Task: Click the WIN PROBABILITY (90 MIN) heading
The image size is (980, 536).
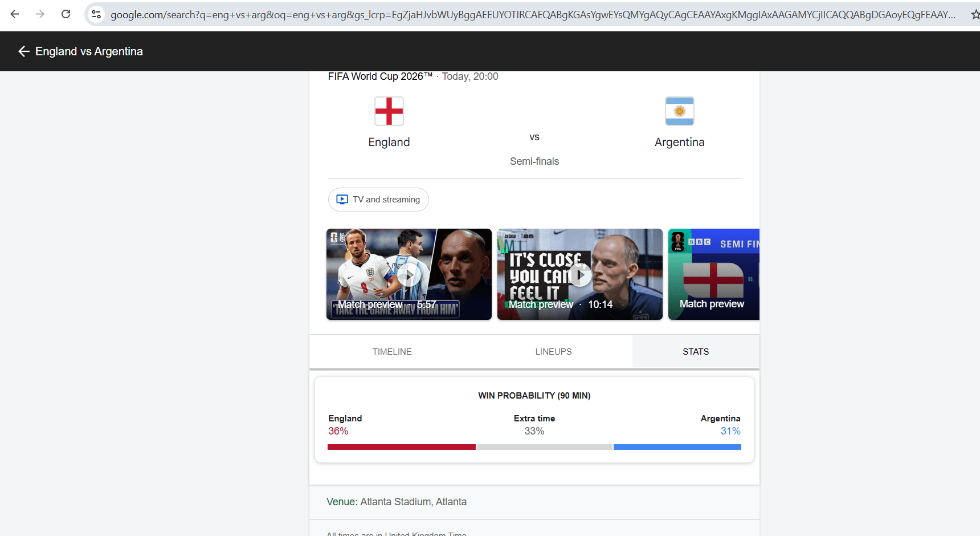Action: tap(534, 396)
